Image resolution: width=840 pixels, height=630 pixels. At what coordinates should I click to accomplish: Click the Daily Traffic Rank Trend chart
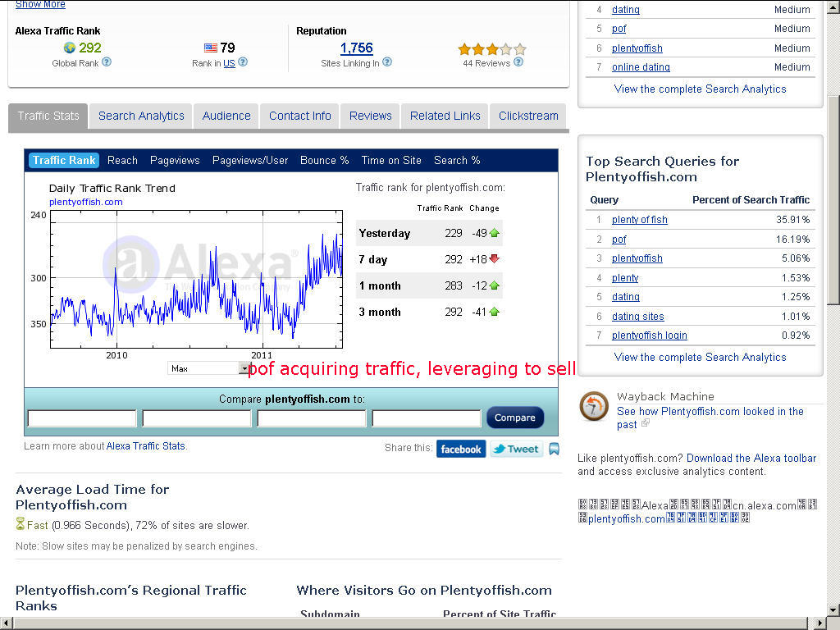tap(196, 279)
